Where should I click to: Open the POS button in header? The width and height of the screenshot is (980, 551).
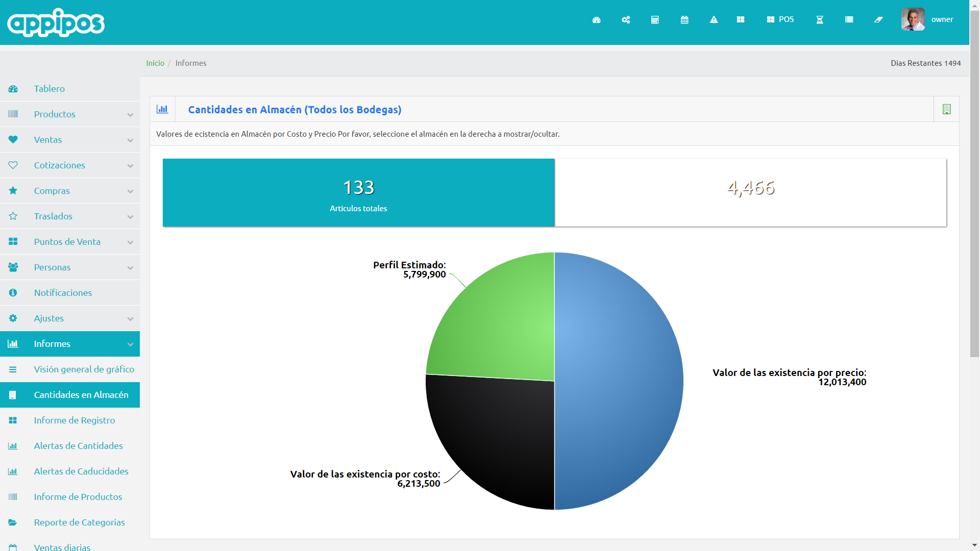click(x=780, y=20)
